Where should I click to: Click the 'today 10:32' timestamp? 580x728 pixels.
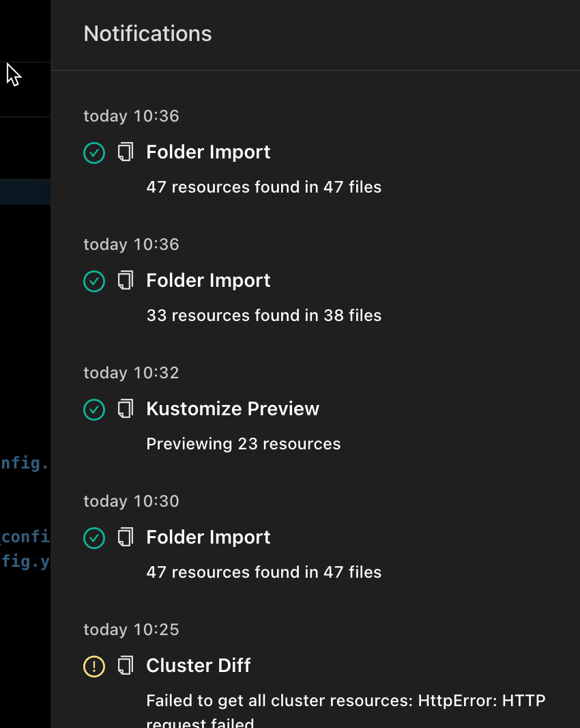click(x=131, y=373)
